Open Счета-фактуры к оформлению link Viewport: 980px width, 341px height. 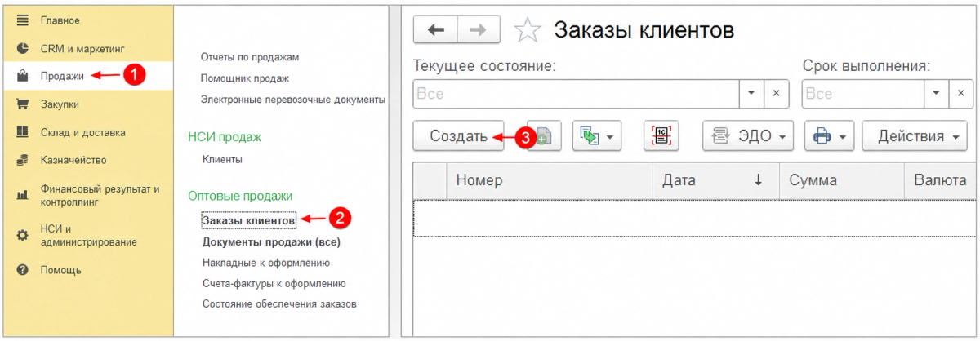pyautogui.click(x=274, y=283)
